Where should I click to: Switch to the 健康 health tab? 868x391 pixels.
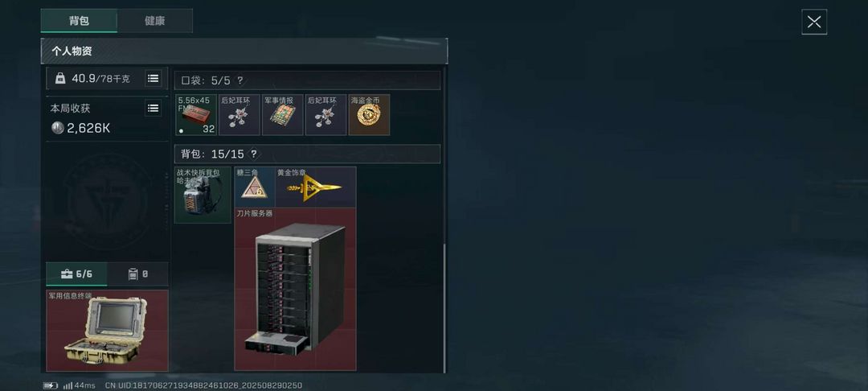tap(155, 20)
